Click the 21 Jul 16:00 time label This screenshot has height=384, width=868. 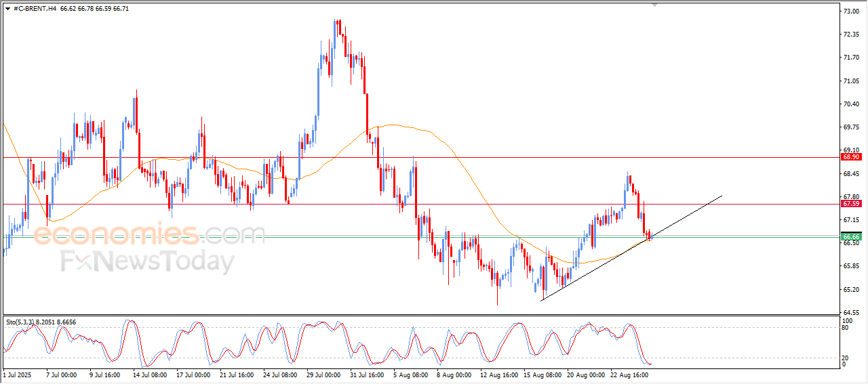click(x=237, y=374)
